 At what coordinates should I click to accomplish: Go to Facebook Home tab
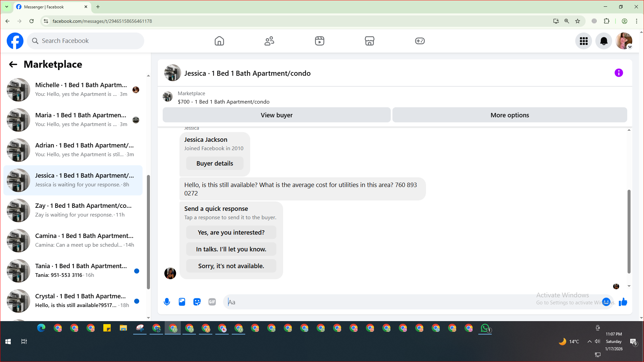click(x=219, y=41)
